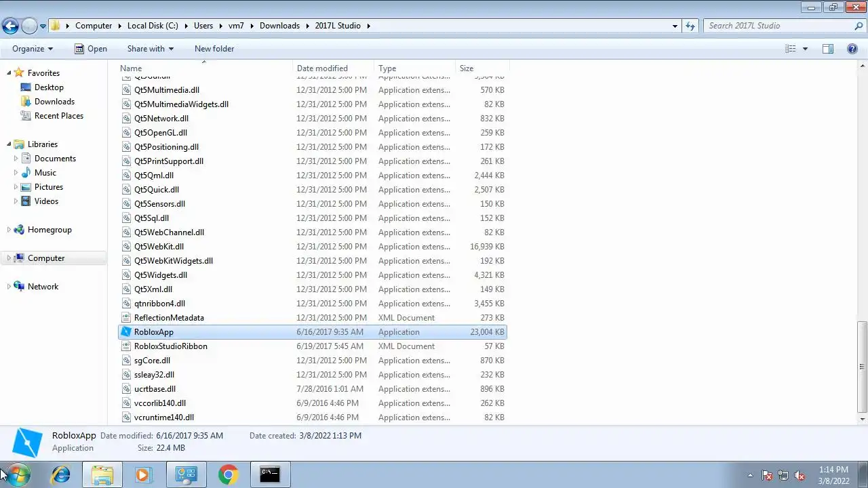868x488 pixels.
Task: Open the views options dropdown arrow
Action: coord(805,49)
